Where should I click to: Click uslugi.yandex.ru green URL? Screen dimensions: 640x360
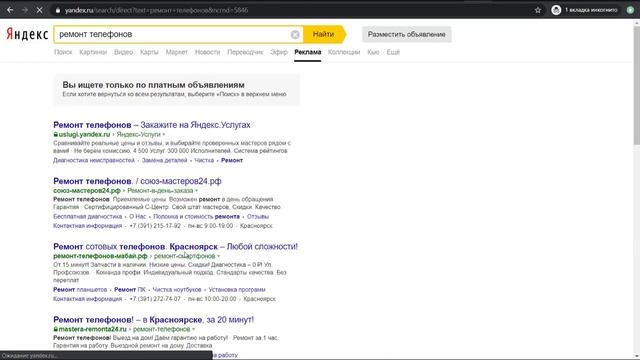[x=84, y=134]
